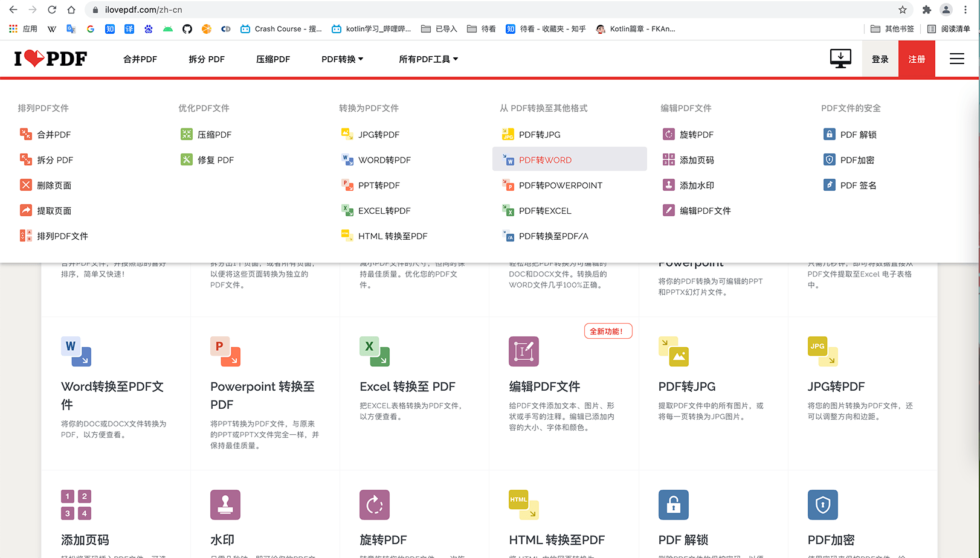Image resolution: width=980 pixels, height=558 pixels.
Task: Click the 合并PDF icon in dropdown
Action: 25,134
